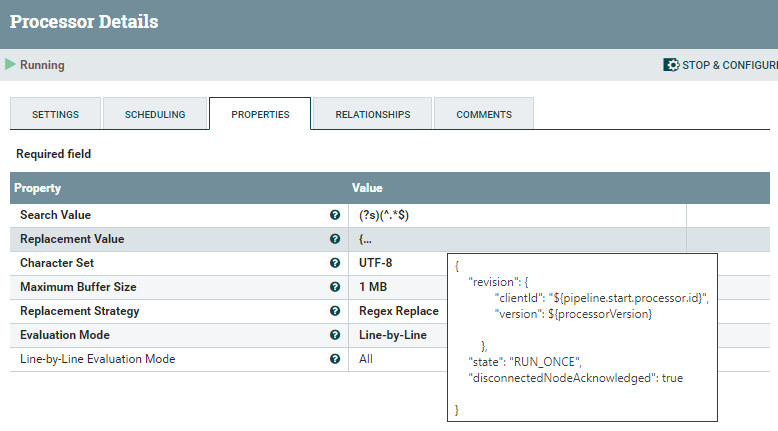Click help icon beside Search Value
Viewport: 778px width, 431px height.
point(335,215)
